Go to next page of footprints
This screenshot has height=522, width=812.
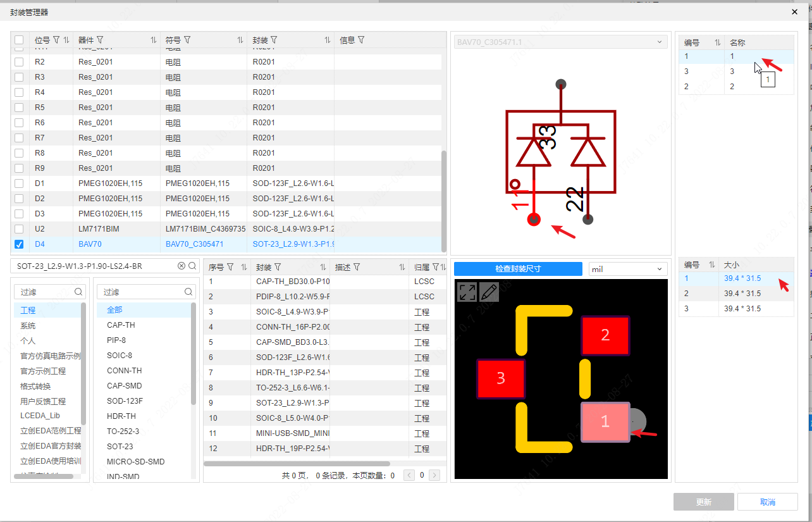(x=434, y=475)
